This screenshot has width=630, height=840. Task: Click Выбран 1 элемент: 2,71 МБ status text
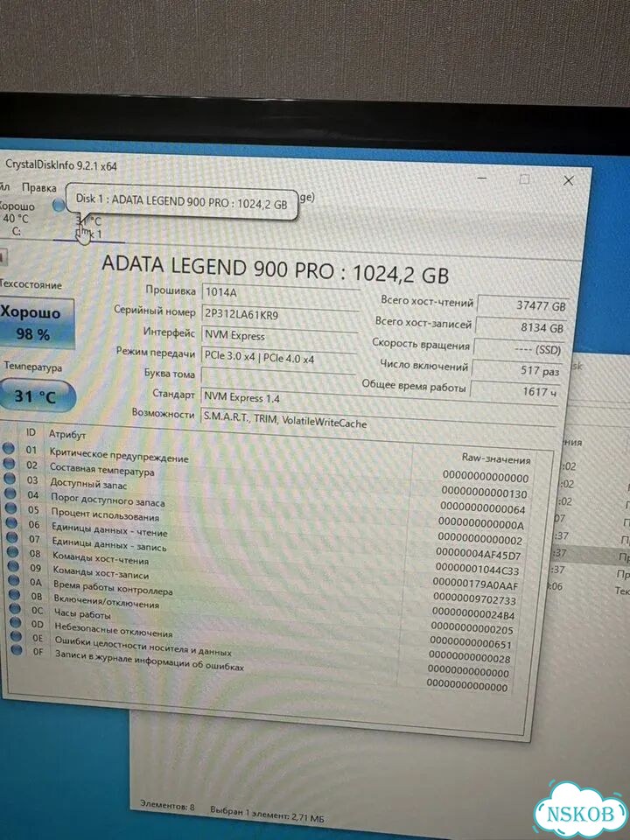267,813
